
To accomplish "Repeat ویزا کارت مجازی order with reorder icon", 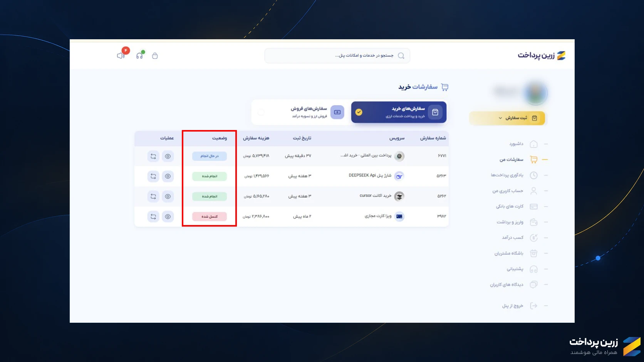I will [153, 217].
